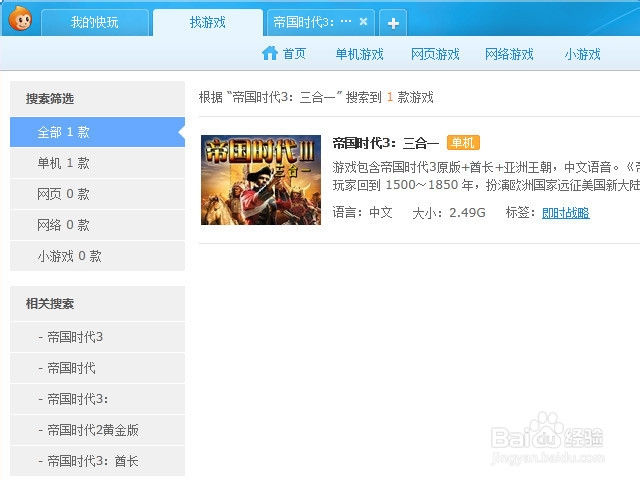Go to 首页 in navigation bar
640x480 pixels.
(294, 54)
